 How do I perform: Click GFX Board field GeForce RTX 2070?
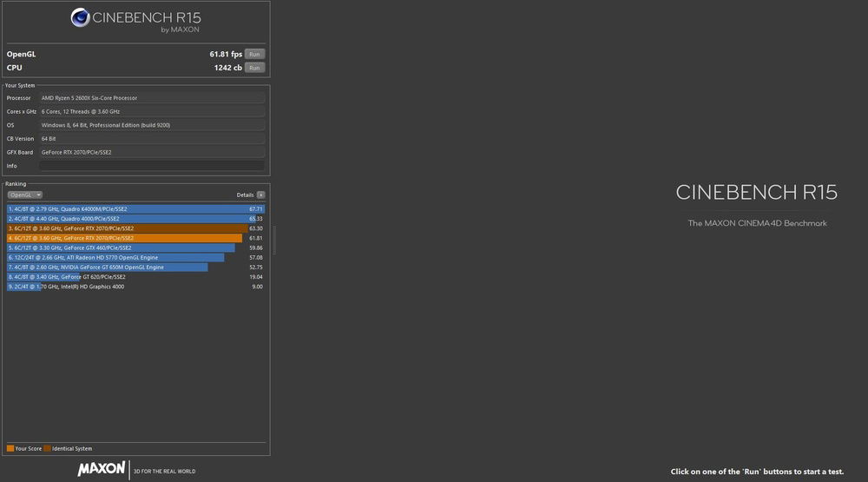click(x=152, y=152)
